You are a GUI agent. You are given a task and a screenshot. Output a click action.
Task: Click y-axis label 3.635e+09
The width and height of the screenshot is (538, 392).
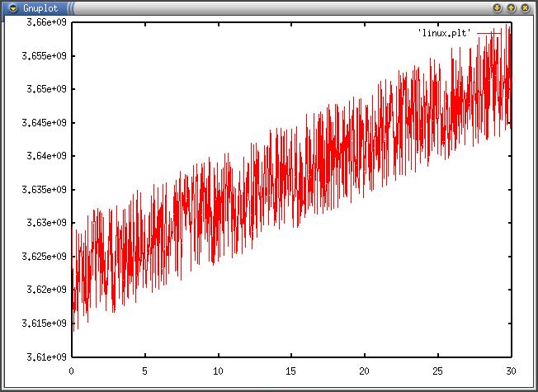(44, 190)
